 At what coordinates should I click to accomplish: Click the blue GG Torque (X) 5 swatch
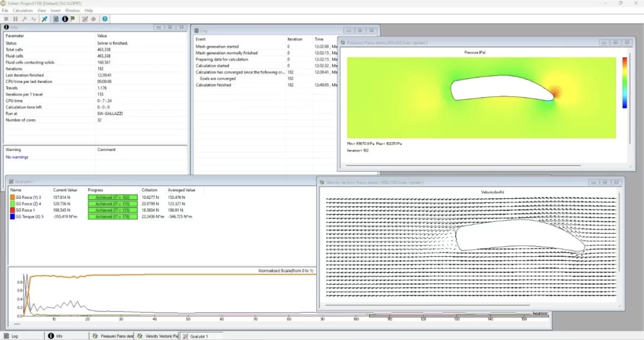click(12, 217)
